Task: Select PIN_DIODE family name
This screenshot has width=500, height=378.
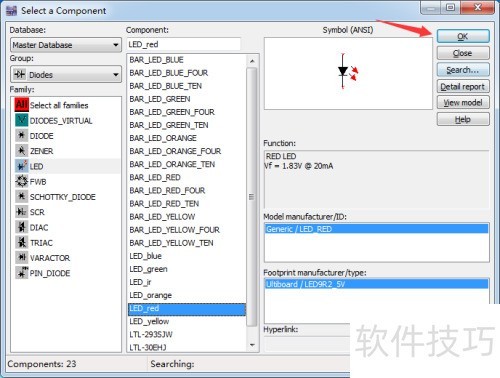Action: (50, 273)
